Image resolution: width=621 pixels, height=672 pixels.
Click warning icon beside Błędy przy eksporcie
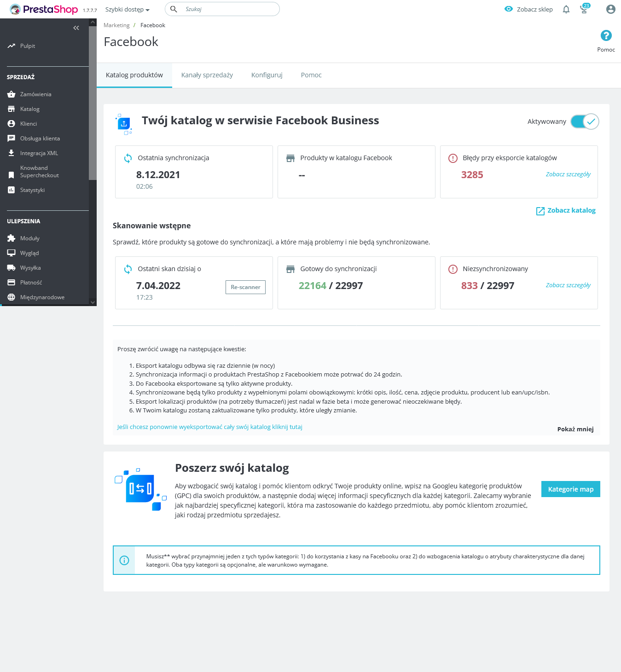pos(453,158)
